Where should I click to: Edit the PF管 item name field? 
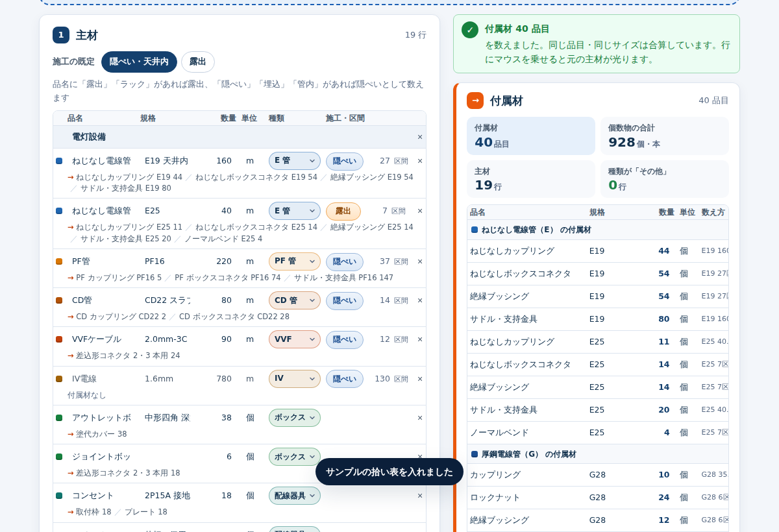click(101, 261)
